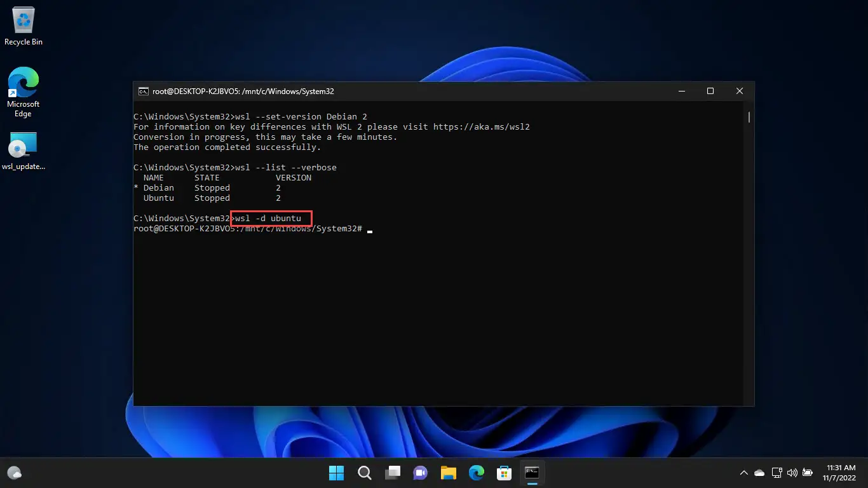Select the Command Prompt taskbar icon

(x=532, y=473)
